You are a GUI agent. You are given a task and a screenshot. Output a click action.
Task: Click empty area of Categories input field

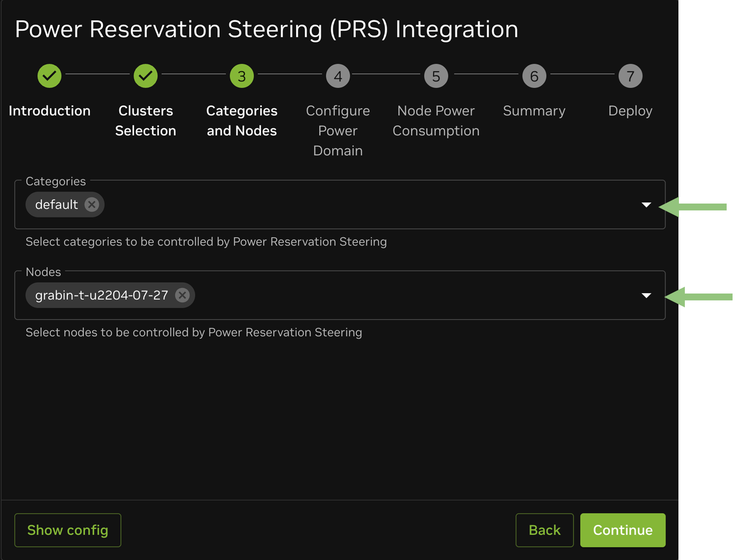click(369, 205)
